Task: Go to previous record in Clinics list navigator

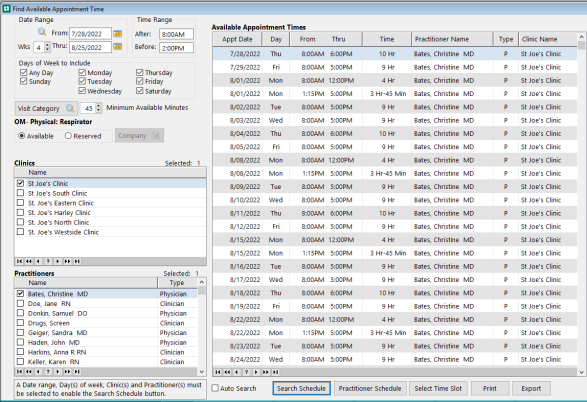Action: pyautogui.click(x=38, y=261)
